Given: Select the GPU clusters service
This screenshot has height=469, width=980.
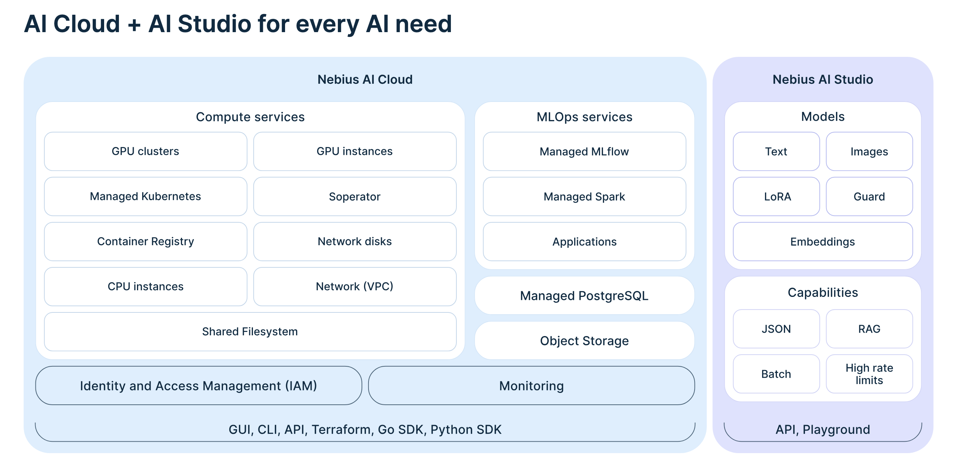Looking at the screenshot, I should (x=145, y=151).
